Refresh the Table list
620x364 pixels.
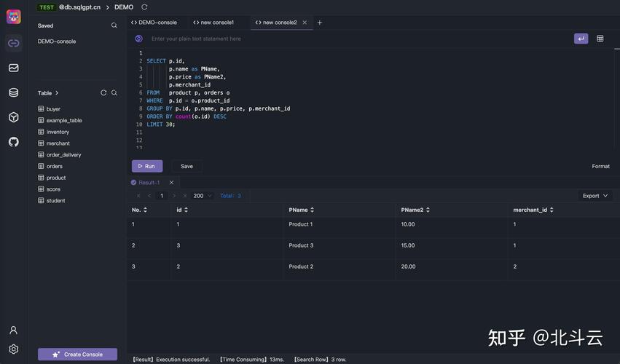[x=103, y=92]
